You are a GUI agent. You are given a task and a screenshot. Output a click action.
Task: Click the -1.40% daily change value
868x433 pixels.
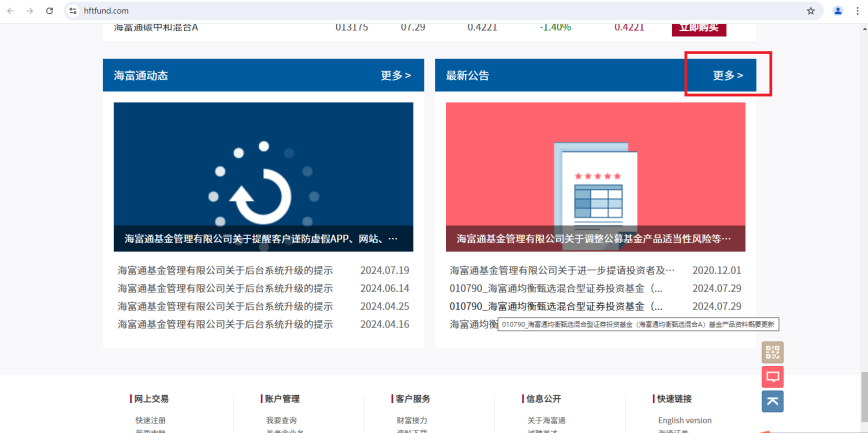[555, 27]
